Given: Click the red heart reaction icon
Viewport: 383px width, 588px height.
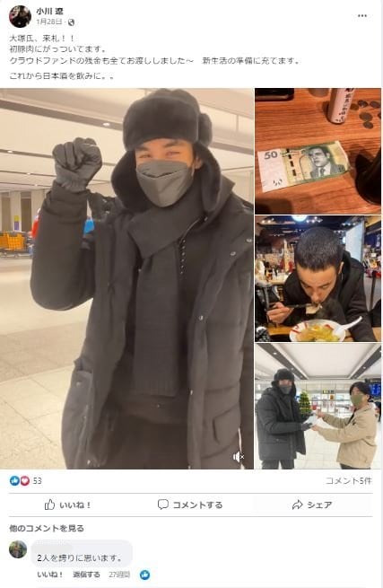Looking at the screenshot, I should [24, 481].
